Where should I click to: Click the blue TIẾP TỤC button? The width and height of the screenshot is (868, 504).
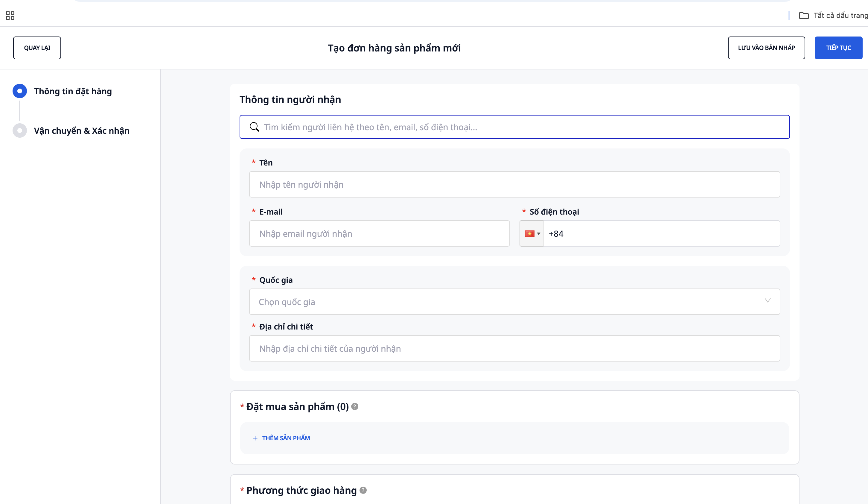pos(838,48)
